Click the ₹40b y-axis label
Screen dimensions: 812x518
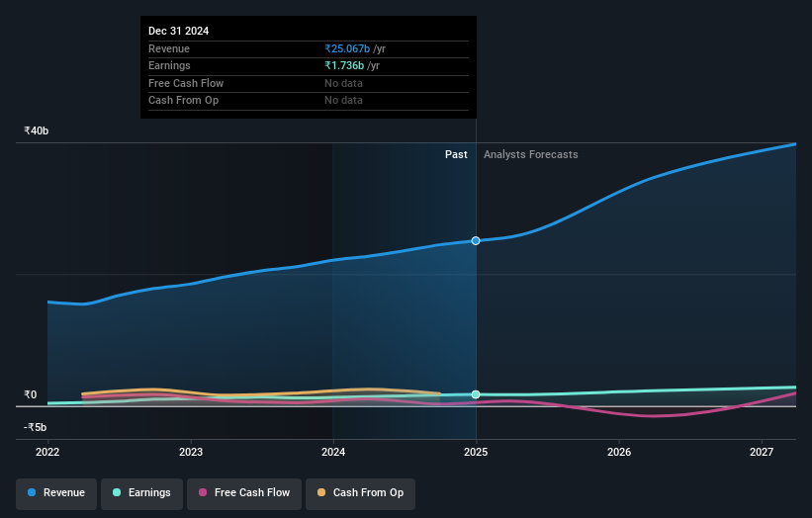37,130
